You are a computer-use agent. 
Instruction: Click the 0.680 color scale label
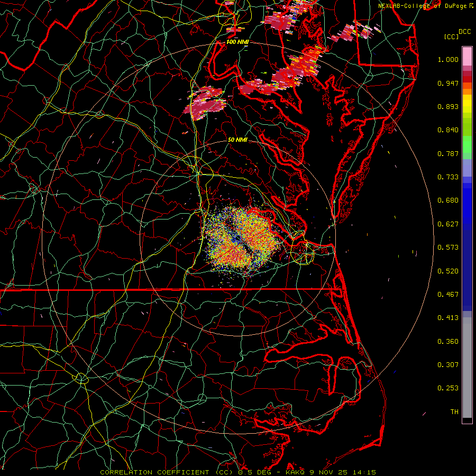(448, 200)
